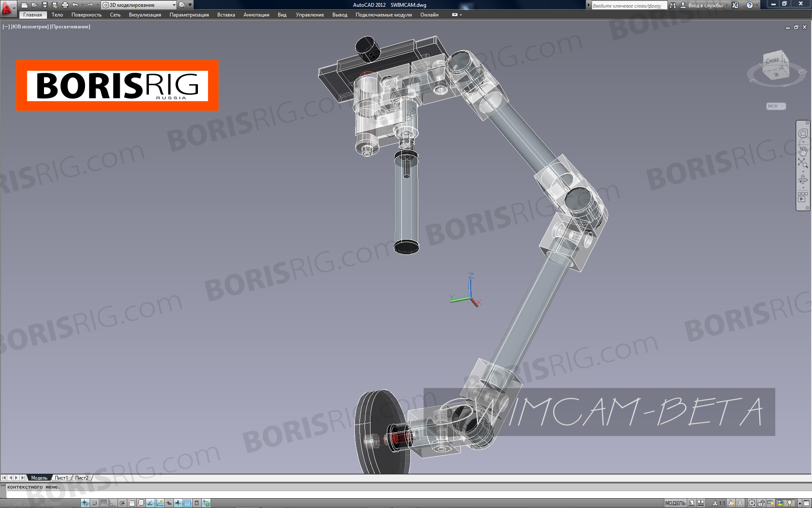Switch to the Онлайн ribbon tab
The image size is (812, 508).
tap(429, 15)
